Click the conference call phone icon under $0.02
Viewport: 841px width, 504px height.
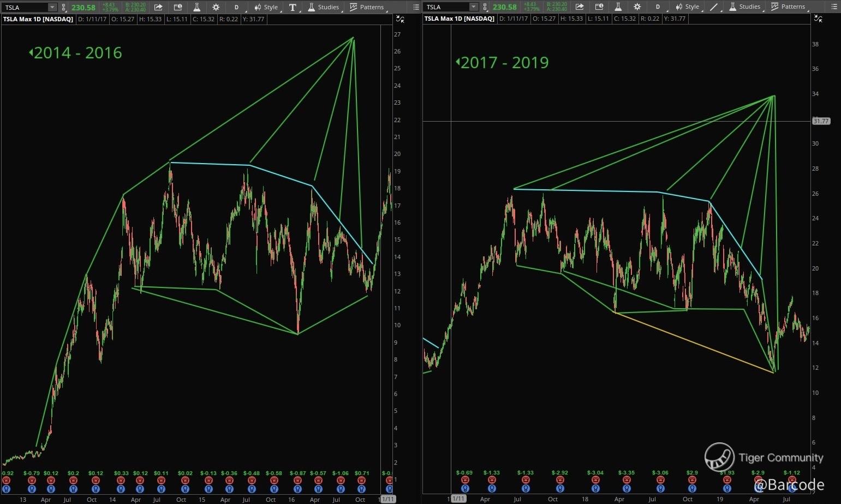(185, 480)
